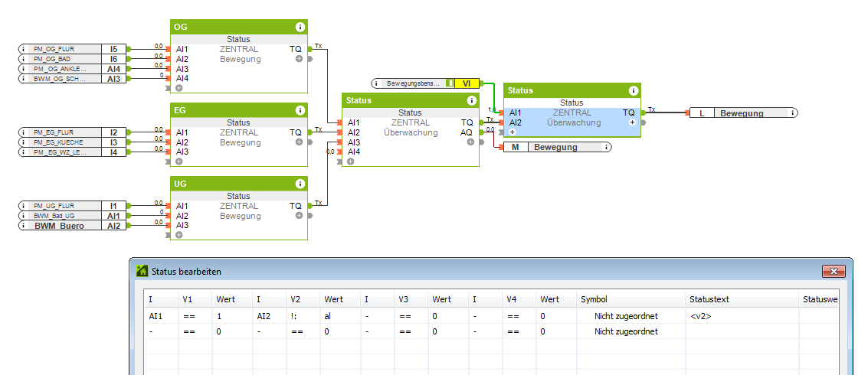
Task: Select the I5 connector of PM_OG_FLUR
Action: point(114,49)
